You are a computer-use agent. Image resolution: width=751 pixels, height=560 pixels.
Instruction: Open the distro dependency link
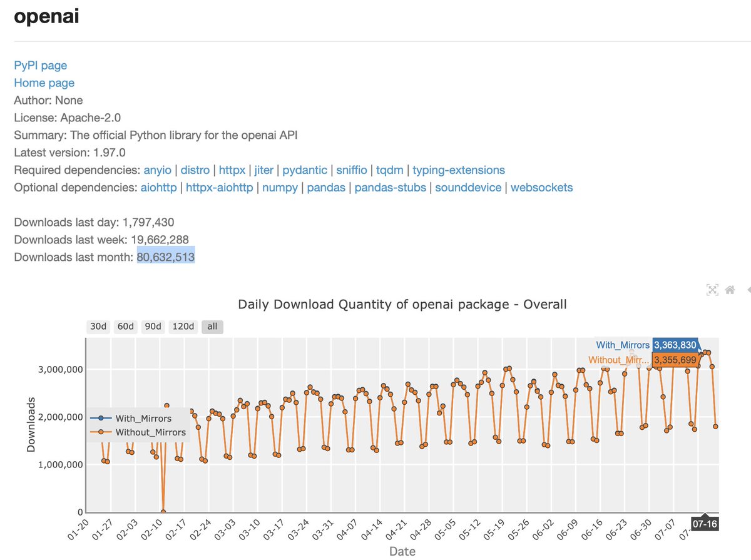click(x=195, y=170)
